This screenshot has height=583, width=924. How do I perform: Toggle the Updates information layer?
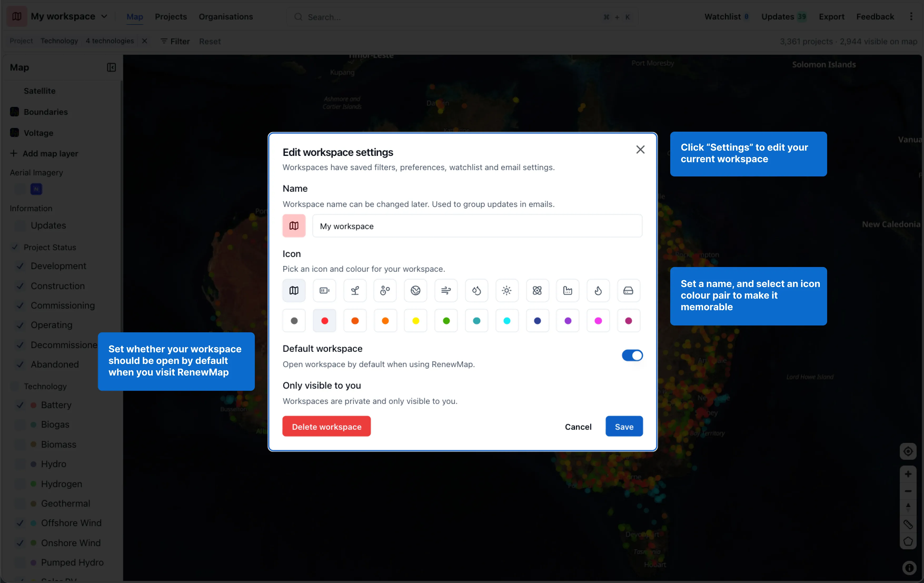[20, 225]
